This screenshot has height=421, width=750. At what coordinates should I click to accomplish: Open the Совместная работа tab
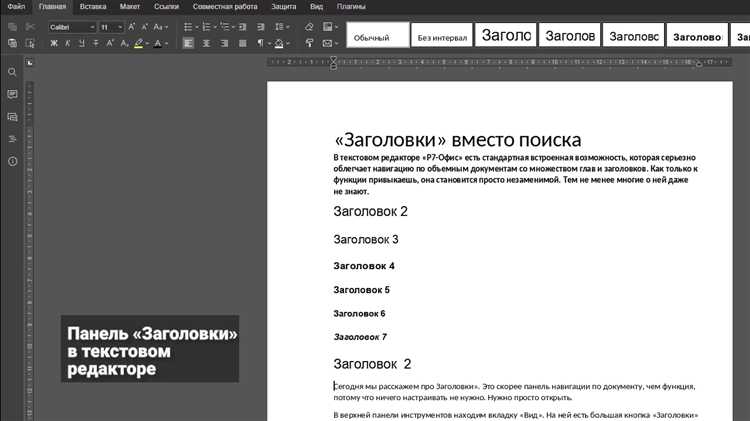tap(225, 7)
